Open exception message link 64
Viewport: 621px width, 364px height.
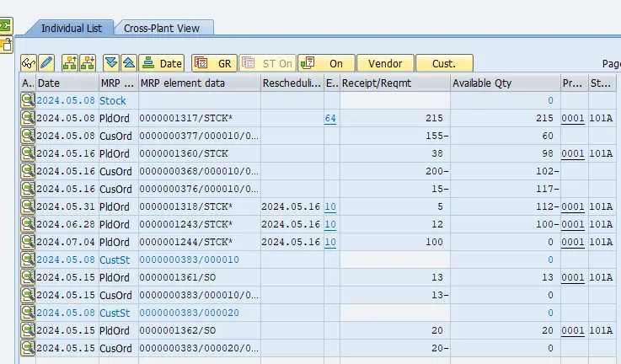tap(330, 119)
